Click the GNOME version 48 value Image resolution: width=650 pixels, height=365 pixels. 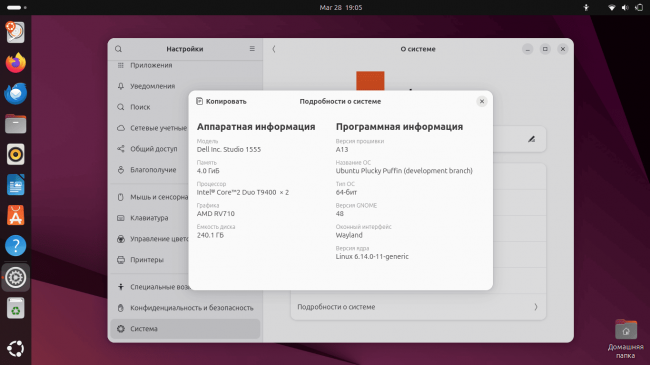[340, 214]
